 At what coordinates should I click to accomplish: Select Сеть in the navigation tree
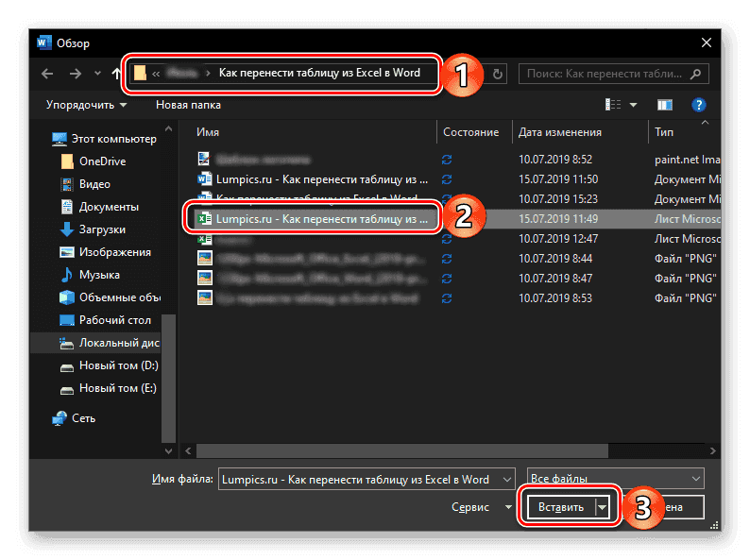[x=74, y=418]
